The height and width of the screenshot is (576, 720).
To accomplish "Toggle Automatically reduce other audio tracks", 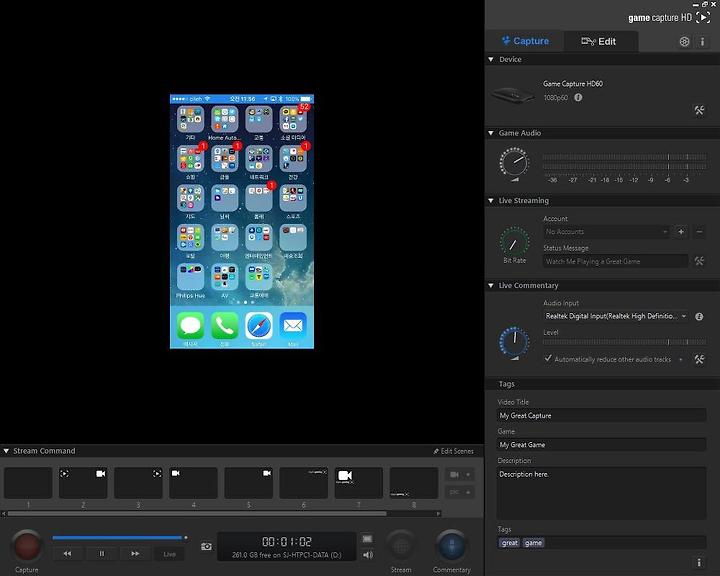I will 547,358.
